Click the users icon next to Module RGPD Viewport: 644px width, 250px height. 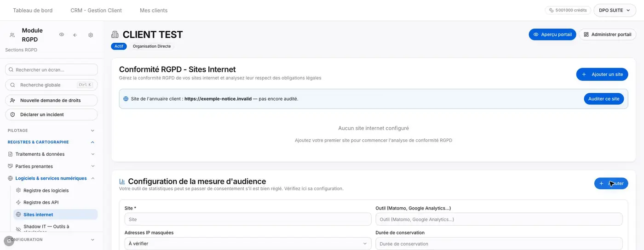[x=12, y=35]
